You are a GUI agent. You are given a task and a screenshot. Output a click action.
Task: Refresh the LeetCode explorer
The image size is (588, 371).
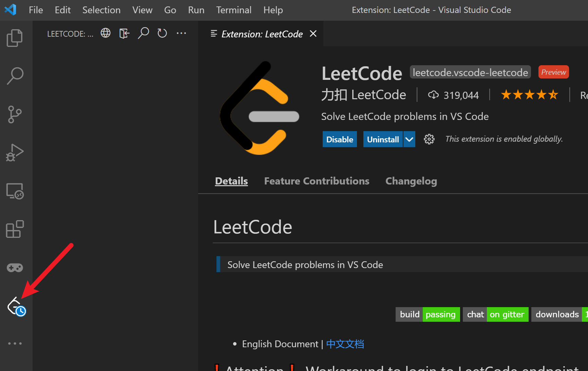click(x=162, y=33)
